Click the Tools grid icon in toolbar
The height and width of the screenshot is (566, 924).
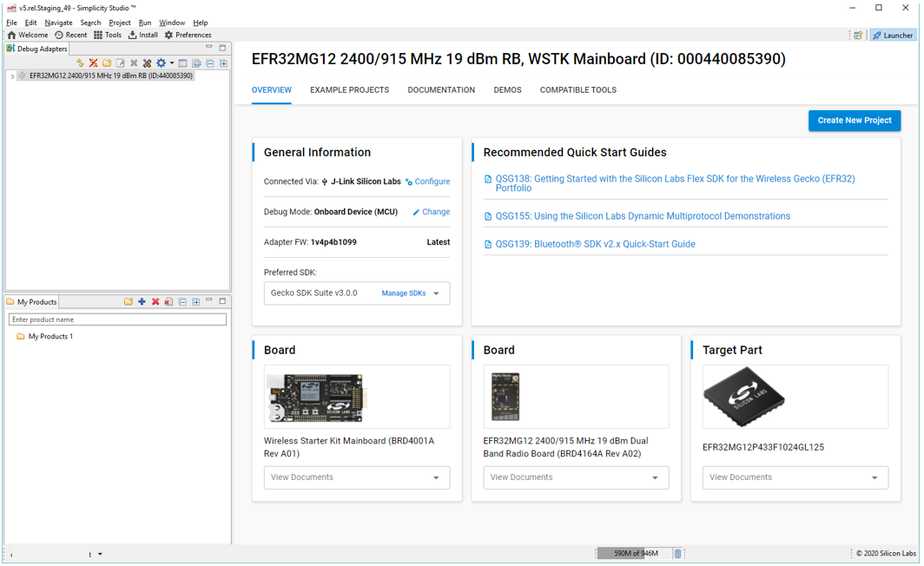tap(98, 36)
